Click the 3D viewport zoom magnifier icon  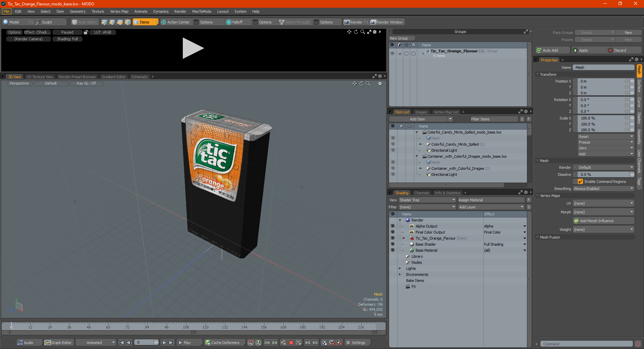pyautogui.click(x=368, y=84)
